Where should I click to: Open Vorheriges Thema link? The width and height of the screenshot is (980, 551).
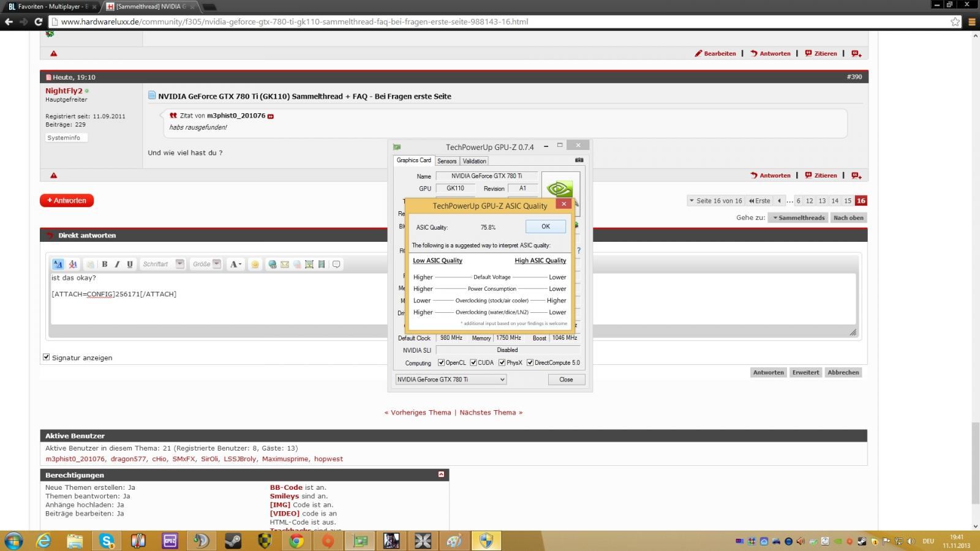point(420,412)
